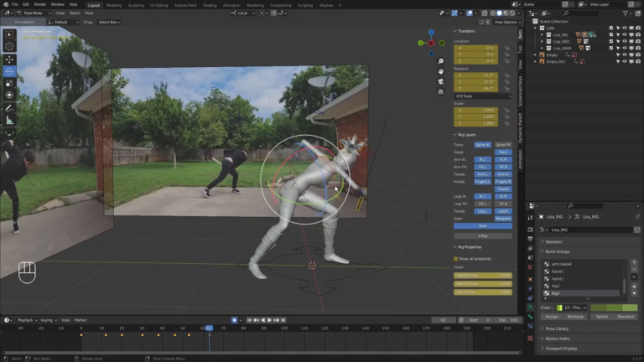Switch to the Animation workspace tab
Screen dimensions: 644x362
tap(231, 5)
